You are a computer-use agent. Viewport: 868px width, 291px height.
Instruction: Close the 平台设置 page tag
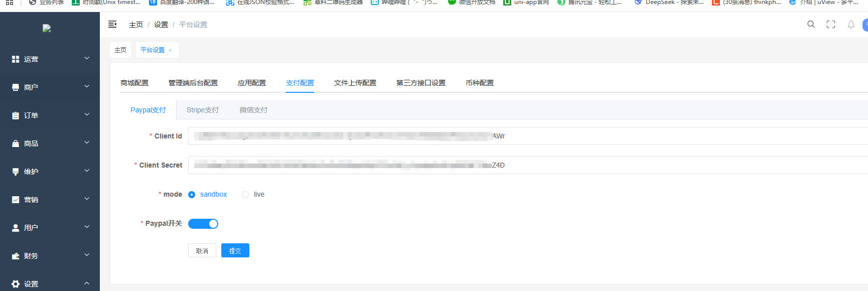[170, 50]
